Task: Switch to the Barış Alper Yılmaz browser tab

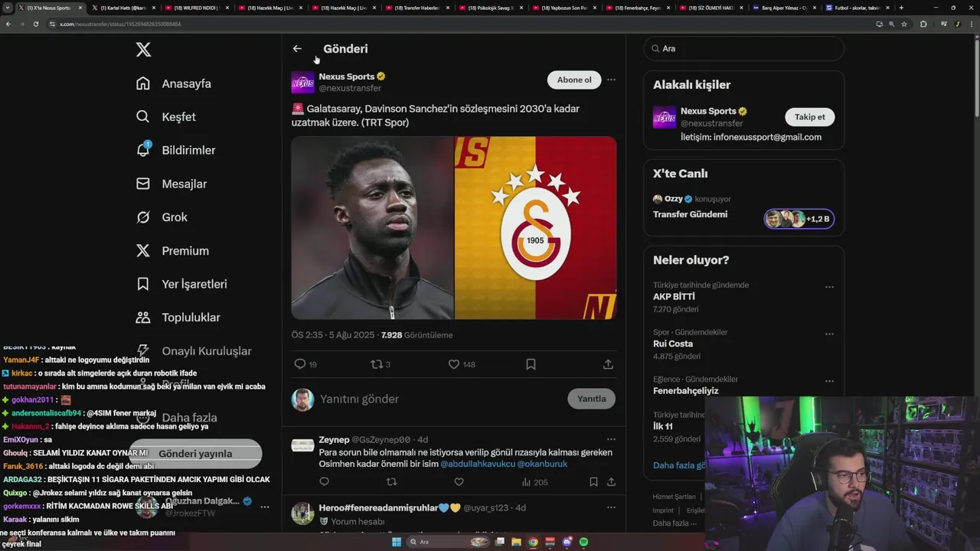Action: coord(784,8)
